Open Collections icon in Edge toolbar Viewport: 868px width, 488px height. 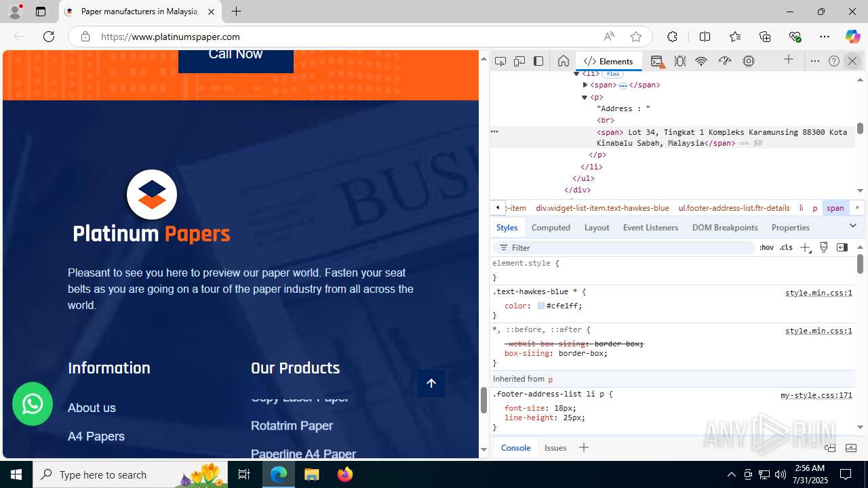[x=765, y=37]
